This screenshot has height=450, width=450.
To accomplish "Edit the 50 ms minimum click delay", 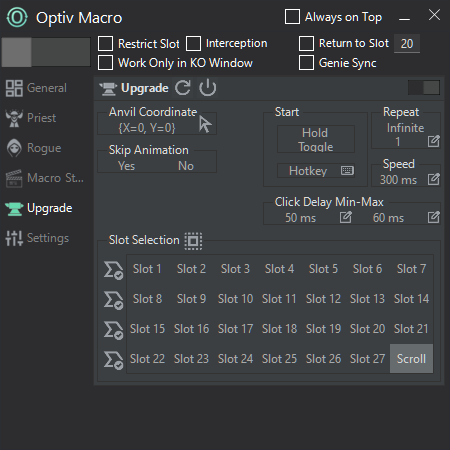I will pos(345,217).
